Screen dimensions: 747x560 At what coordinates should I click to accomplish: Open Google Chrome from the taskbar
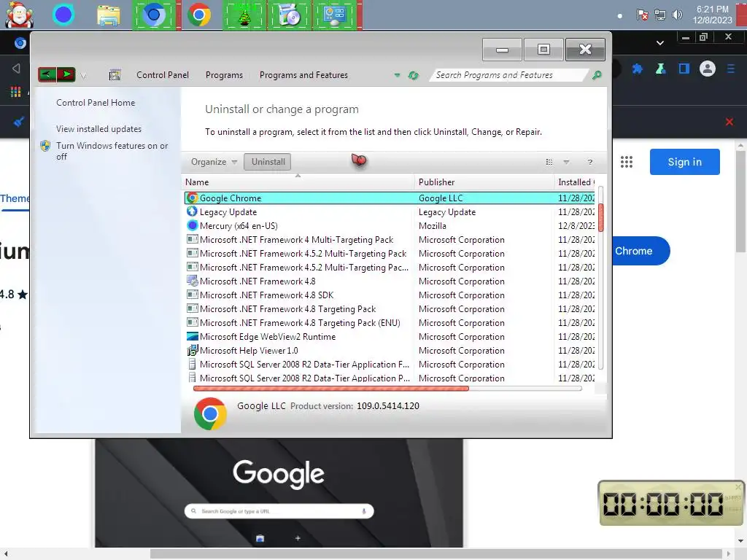(x=199, y=15)
